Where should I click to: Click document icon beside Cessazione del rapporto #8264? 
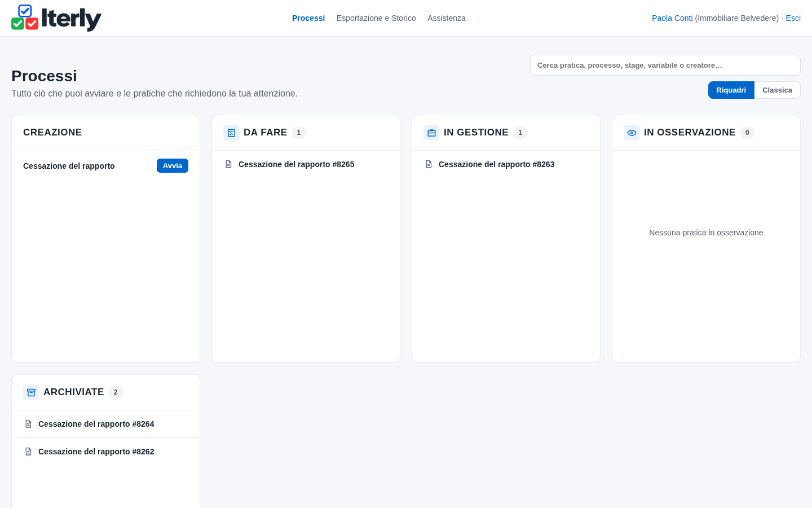click(x=28, y=424)
